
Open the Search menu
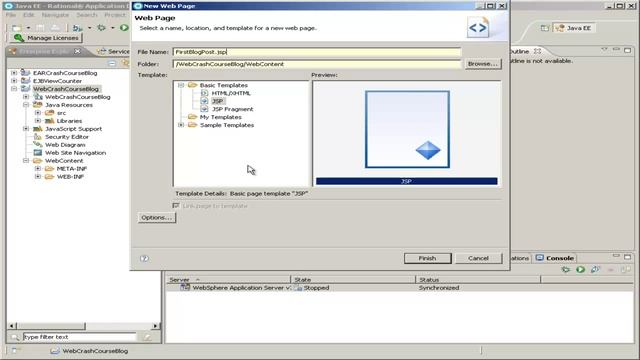[x=87, y=15]
